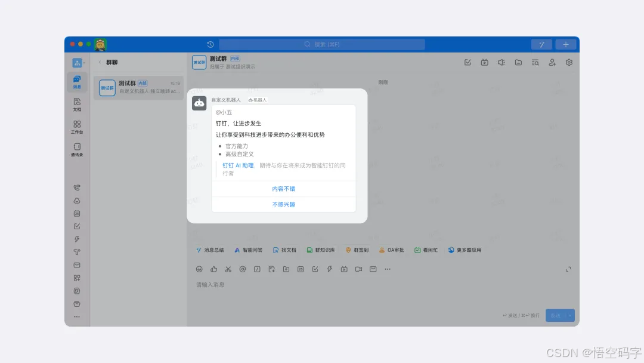This screenshot has height=363, width=644.
Task: Click the phone call icon in sidebar
Action: pos(77,187)
